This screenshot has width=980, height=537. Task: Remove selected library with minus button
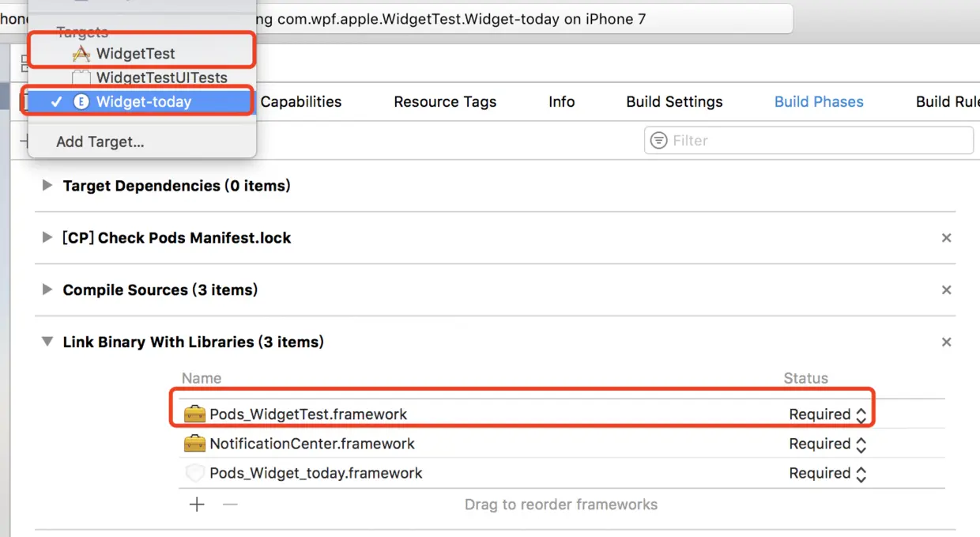point(230,505)
